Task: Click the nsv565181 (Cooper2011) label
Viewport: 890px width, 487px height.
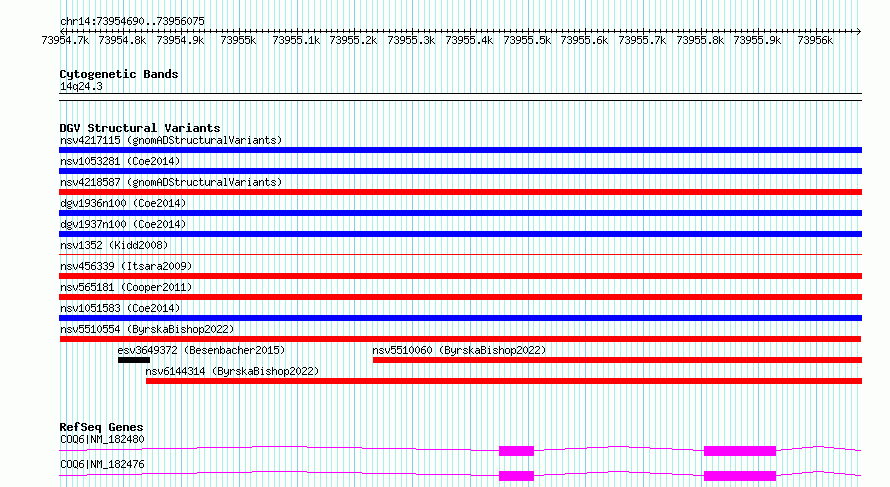Action: tap(126, 287)
